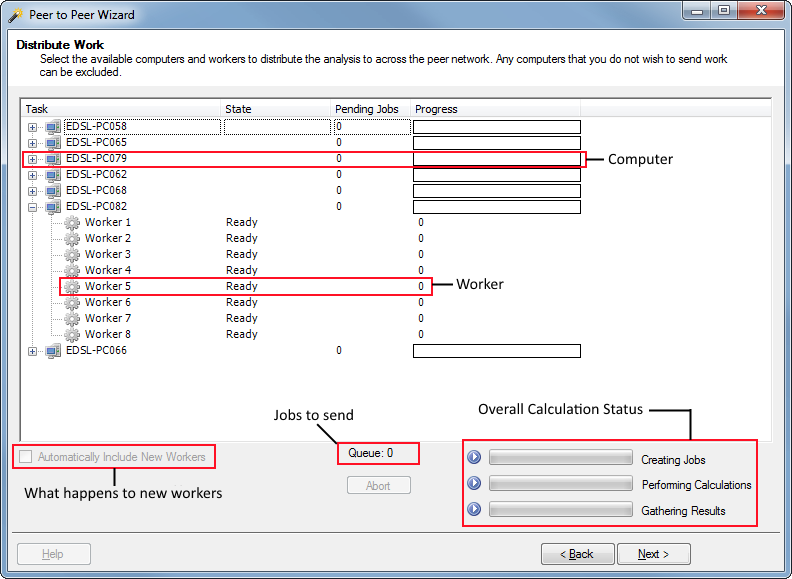The width and height of the screenshot is (792, 579).
Task: Click the Worker 1 gear icon
Action: click(72, 223)
